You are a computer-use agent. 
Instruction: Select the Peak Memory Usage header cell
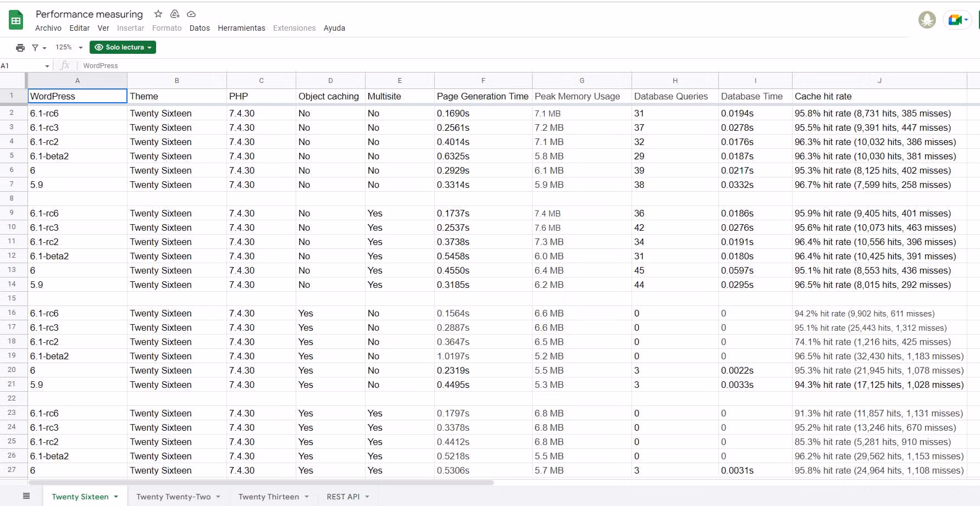(x=582, y=96)
